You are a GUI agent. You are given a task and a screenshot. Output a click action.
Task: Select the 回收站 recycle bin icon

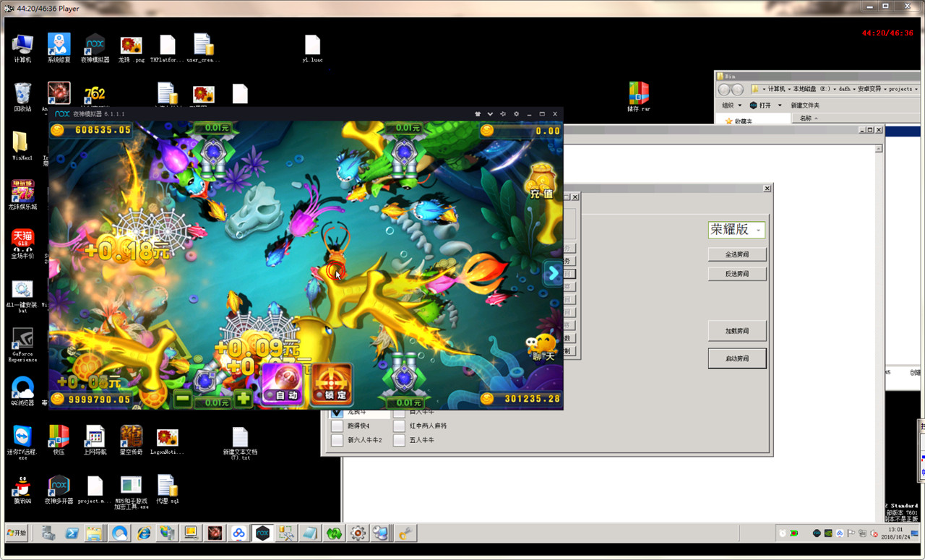click(x=22, y=94)
